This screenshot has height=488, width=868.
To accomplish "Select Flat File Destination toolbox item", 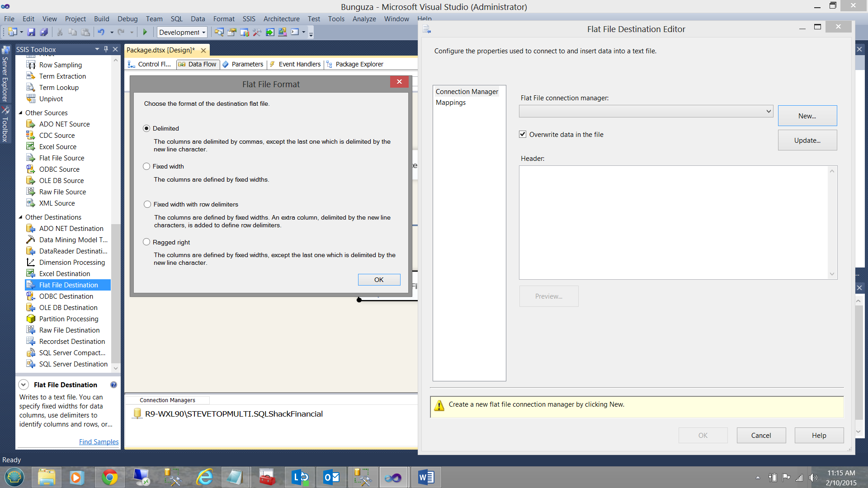I will click(x=68, y=285).
